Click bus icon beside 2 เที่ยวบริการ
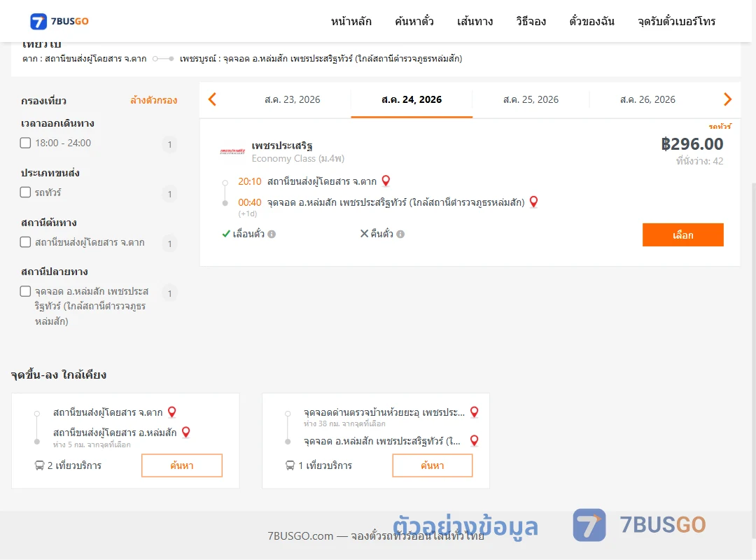The width and height of the screenshot is (756, 560). click(39, 465)
